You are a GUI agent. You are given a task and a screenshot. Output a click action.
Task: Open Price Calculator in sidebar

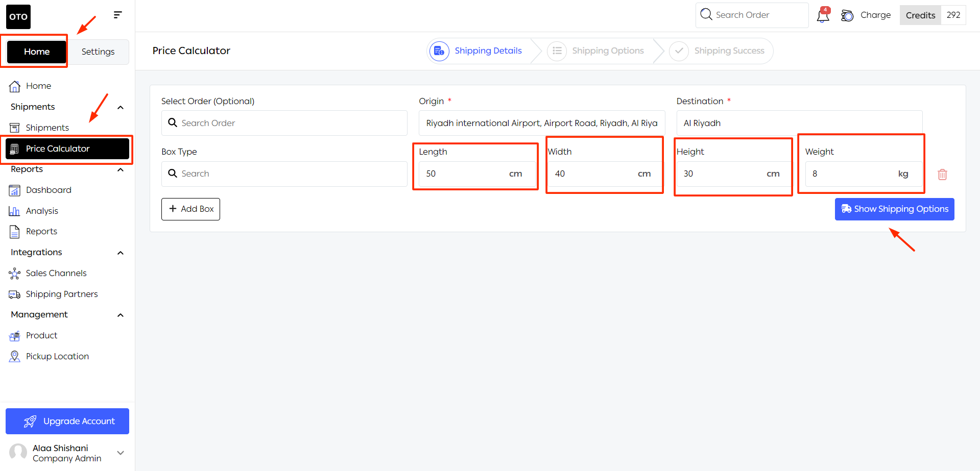point(67,148)
